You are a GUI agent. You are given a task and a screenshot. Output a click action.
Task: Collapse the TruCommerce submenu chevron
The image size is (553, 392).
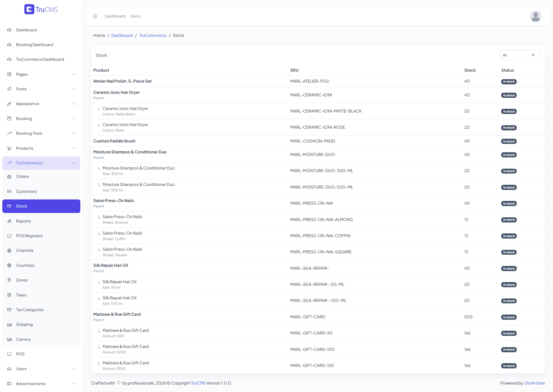point(74,163)
